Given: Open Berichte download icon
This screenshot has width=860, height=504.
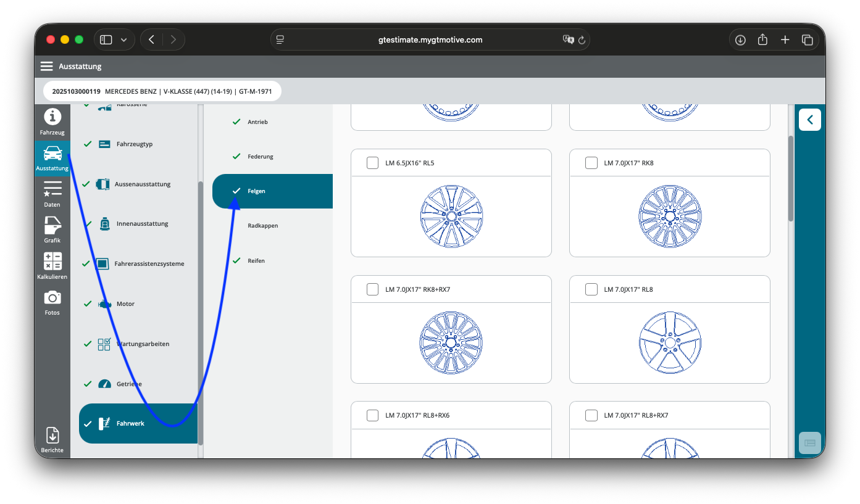Looking at the screenshot, I should 52,440.
